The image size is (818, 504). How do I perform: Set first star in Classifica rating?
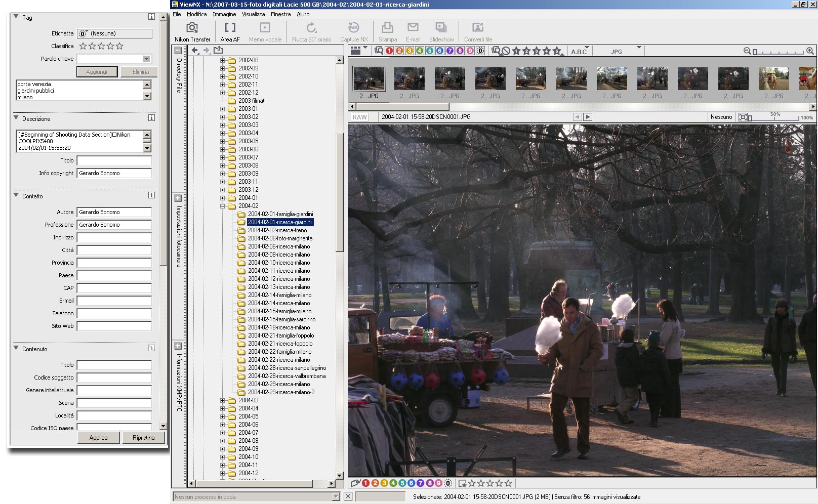[83, 46]
